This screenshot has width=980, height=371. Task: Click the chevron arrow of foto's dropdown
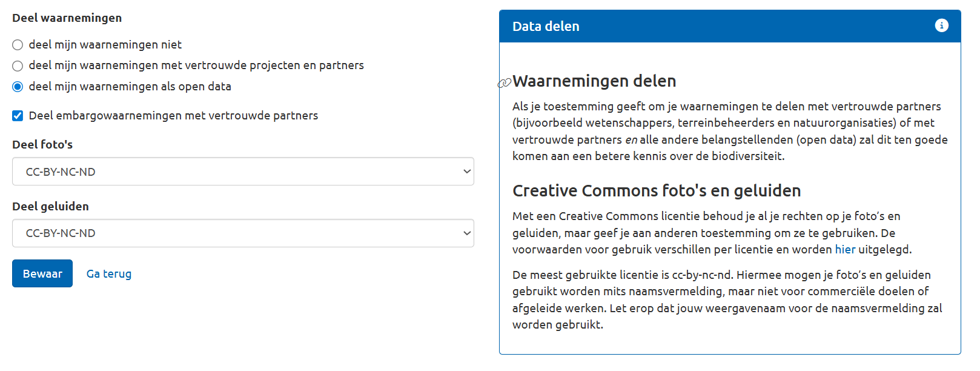[467, 172]
